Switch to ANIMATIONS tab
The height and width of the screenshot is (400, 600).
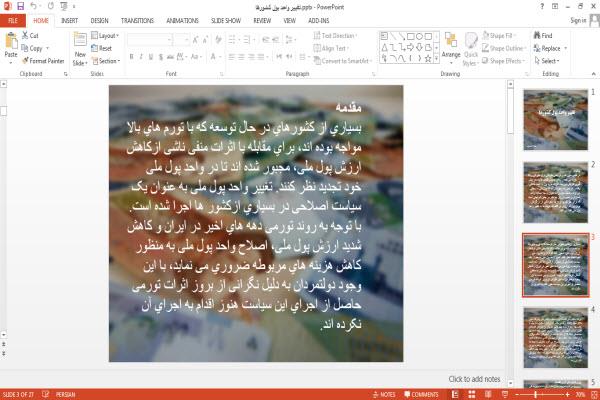point(183,21)
